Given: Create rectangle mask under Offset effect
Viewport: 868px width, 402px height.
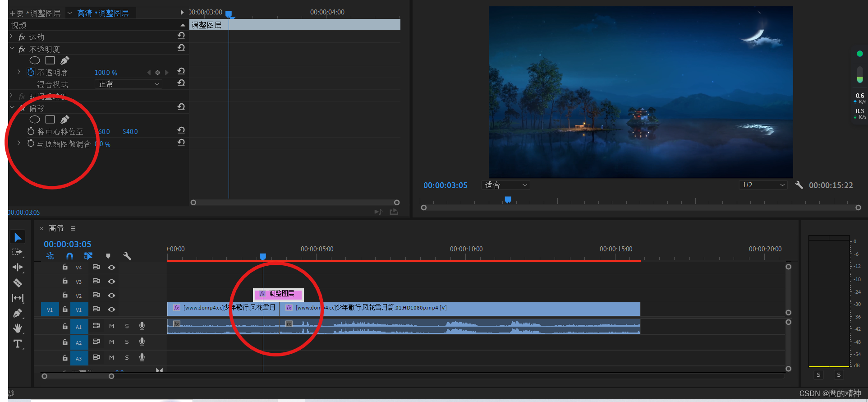Looking at the screenshot, I should [50, 120].
